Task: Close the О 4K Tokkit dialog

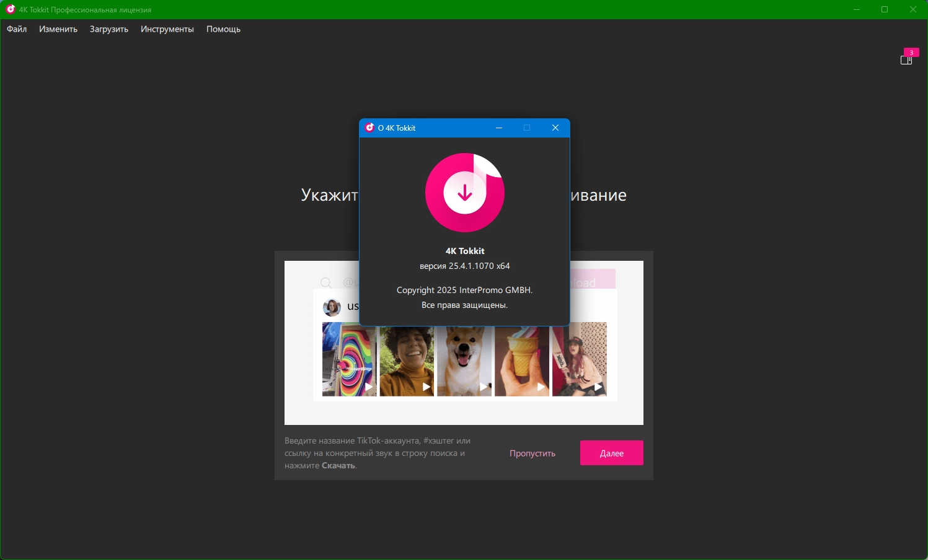Action: click(x=555, y=128)
